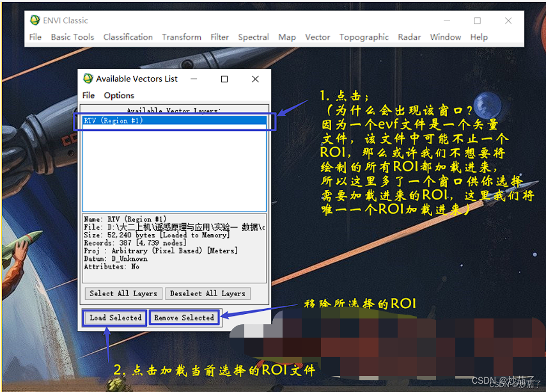Close the Available Vectors List window
This screenshot has width=546, height=392.
pos(255,79)
